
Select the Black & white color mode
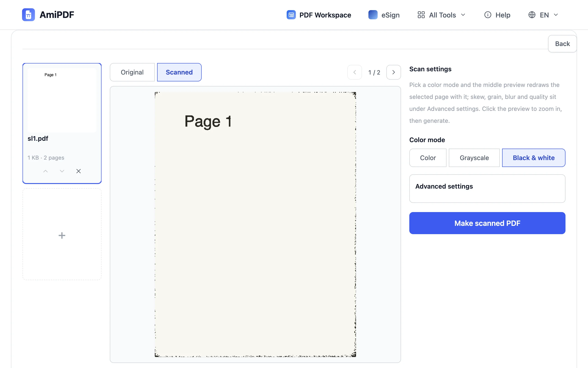pyautogui.click(x=534, y=158)
